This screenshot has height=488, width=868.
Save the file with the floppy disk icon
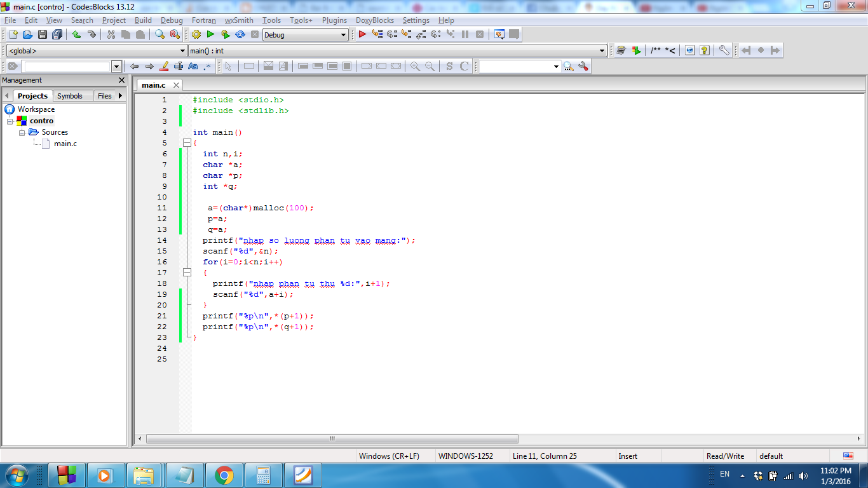coord(43,34)
